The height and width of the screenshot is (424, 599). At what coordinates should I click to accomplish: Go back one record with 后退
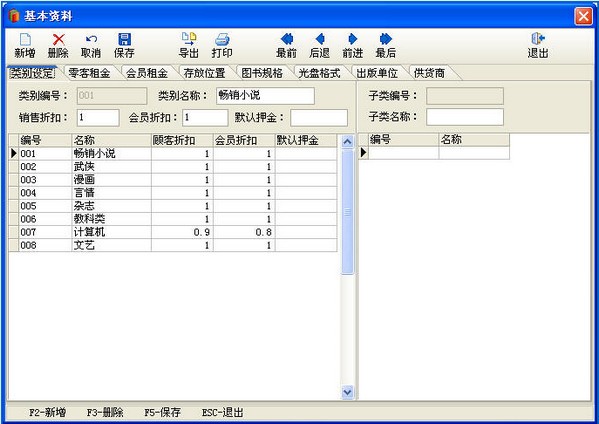coord(320,39)
